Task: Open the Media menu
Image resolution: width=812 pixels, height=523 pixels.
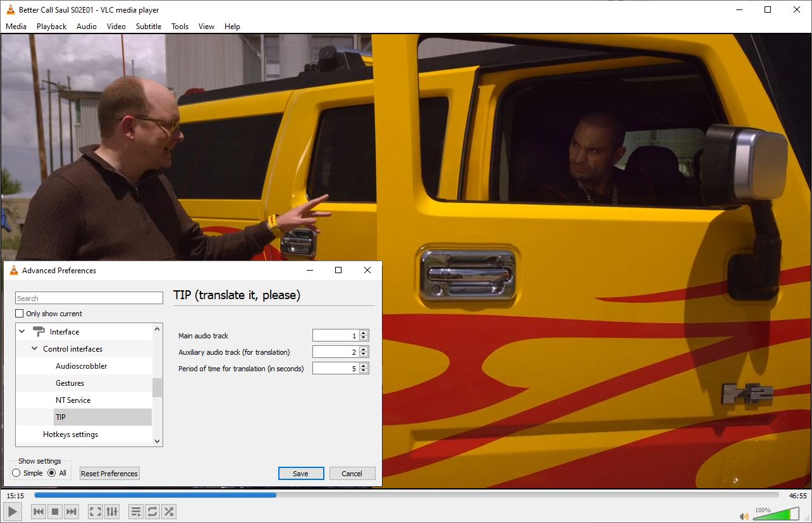Action: point(16,26)
